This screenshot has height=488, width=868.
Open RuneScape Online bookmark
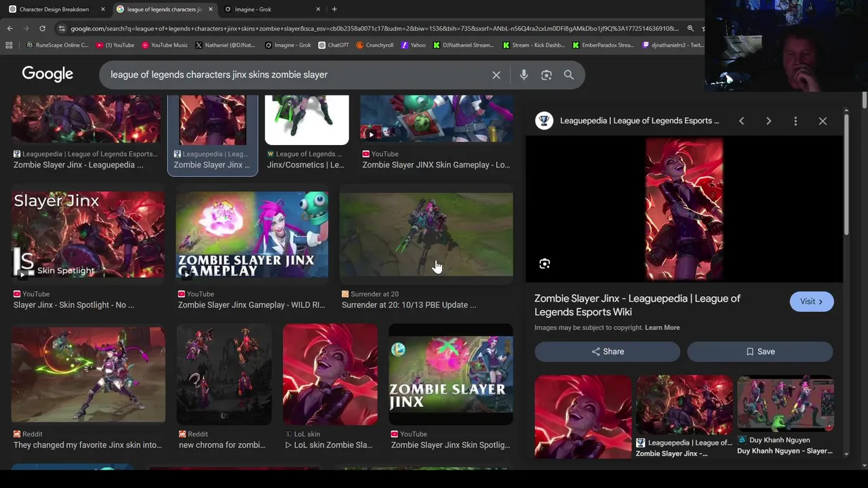click(57, 45)
